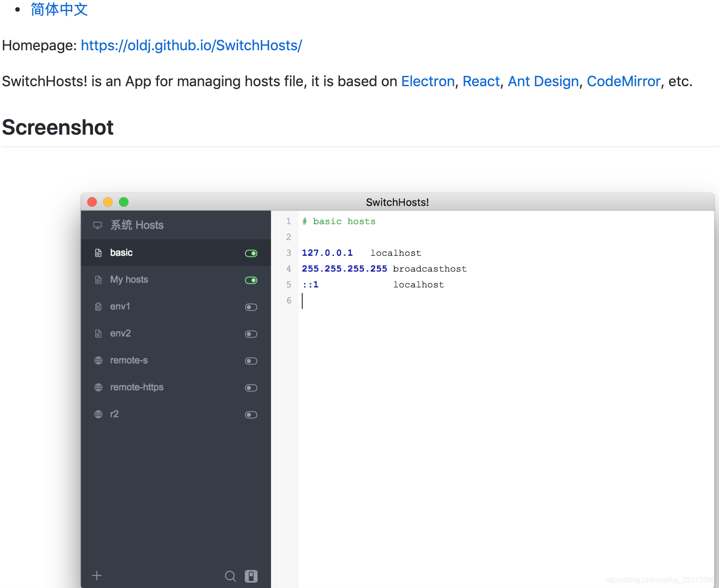The image size is (719, 588).
Task: Open the CodeMirror link
Action: pos(623,81)
